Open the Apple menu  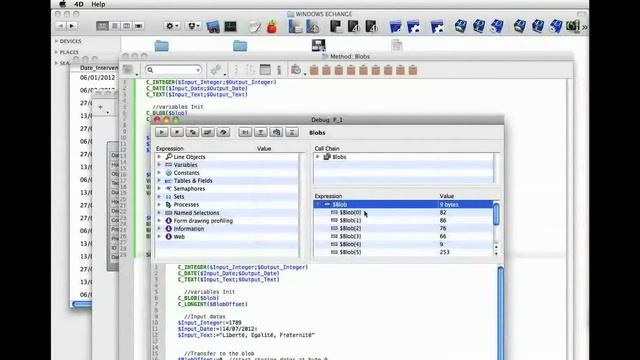coord(62,4)
